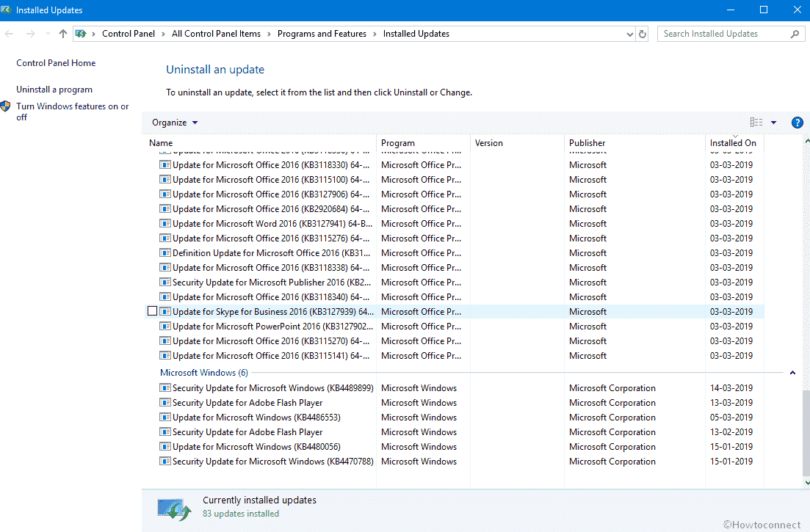This screenshot has height=532, width=810.
Task: Sort by the Installed On column header
Action: coord(734,143)
